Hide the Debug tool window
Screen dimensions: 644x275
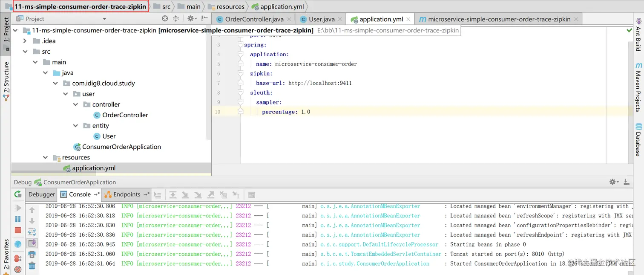pos(627,182)
